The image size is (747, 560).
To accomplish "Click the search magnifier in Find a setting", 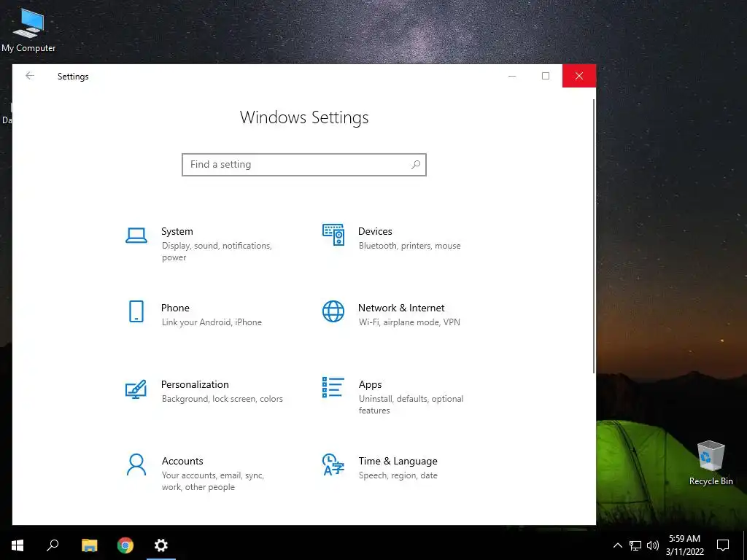I will click(x=415, y=165).
